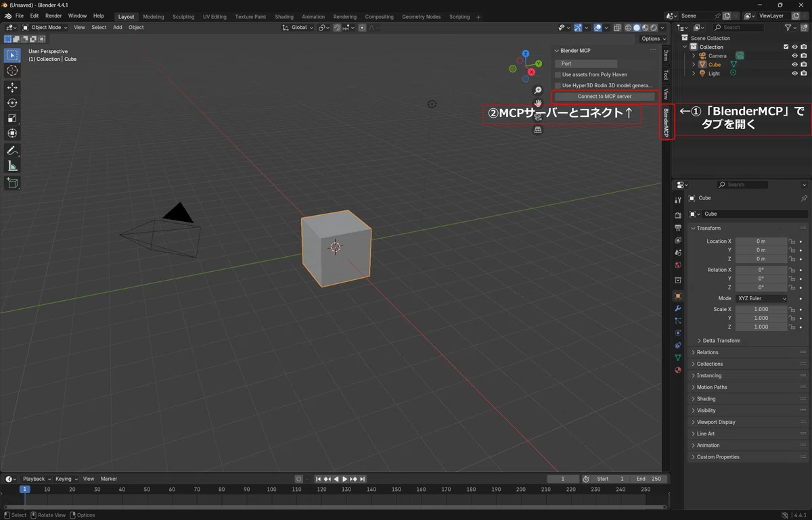Click frame 100 on the timeline
The width and height of the screenshot is (812, 520).
click(x=271, y=489)
